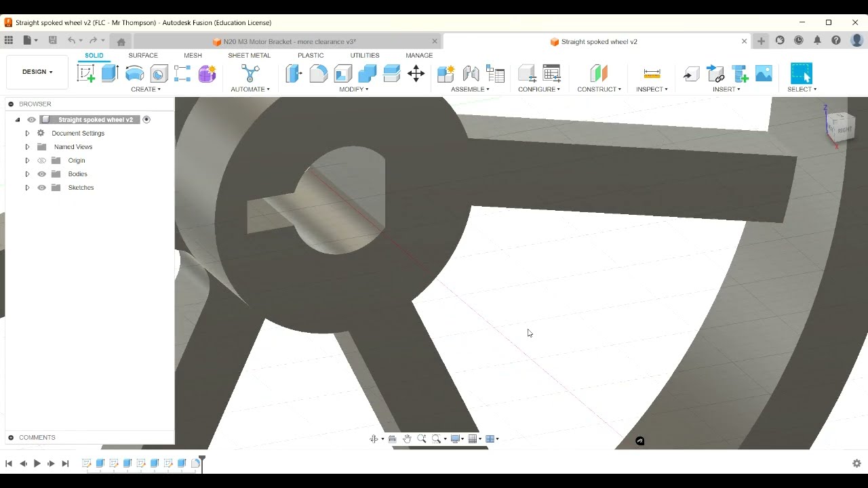Hide the Bodies folder
Screen dimensions: 868x488
(x=41, y=174)
